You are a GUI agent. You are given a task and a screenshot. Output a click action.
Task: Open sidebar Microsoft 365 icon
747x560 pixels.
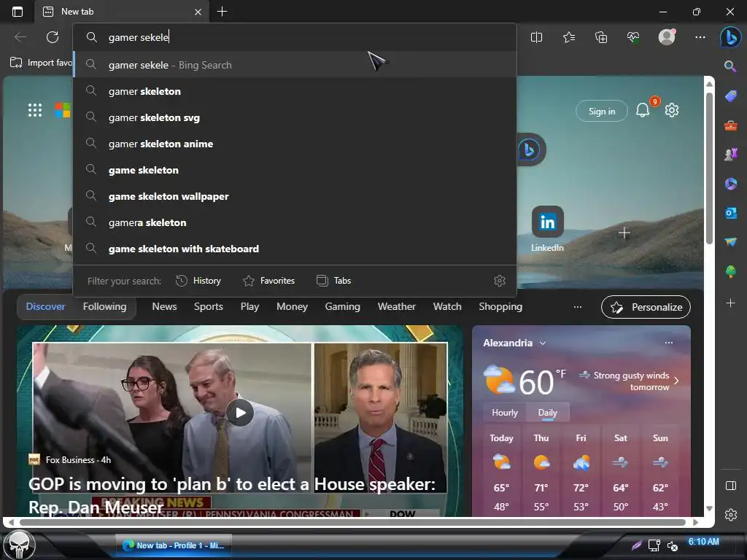tap(730, 183)
